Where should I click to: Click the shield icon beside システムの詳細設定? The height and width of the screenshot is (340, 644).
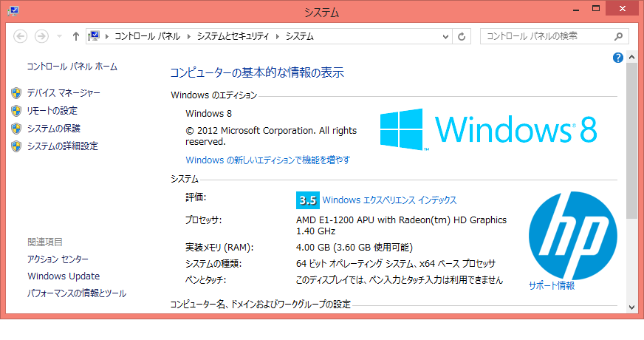coord(16,146)
